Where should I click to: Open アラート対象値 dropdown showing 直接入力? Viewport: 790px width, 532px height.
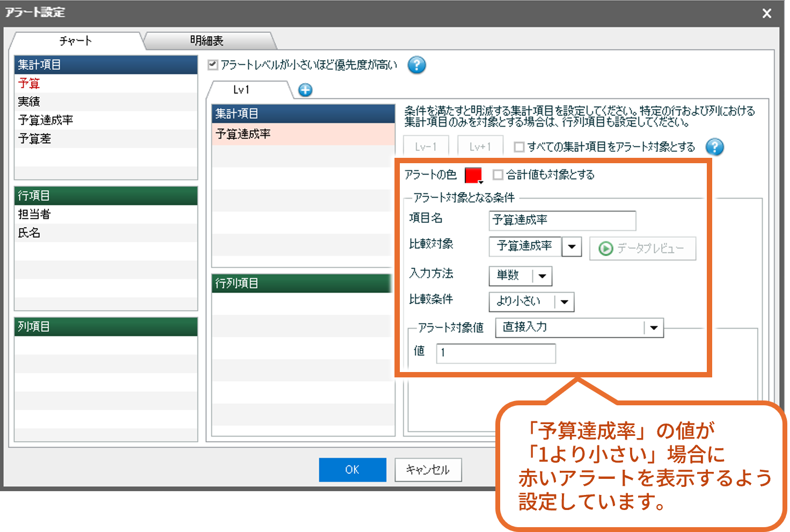pos(653,327)
